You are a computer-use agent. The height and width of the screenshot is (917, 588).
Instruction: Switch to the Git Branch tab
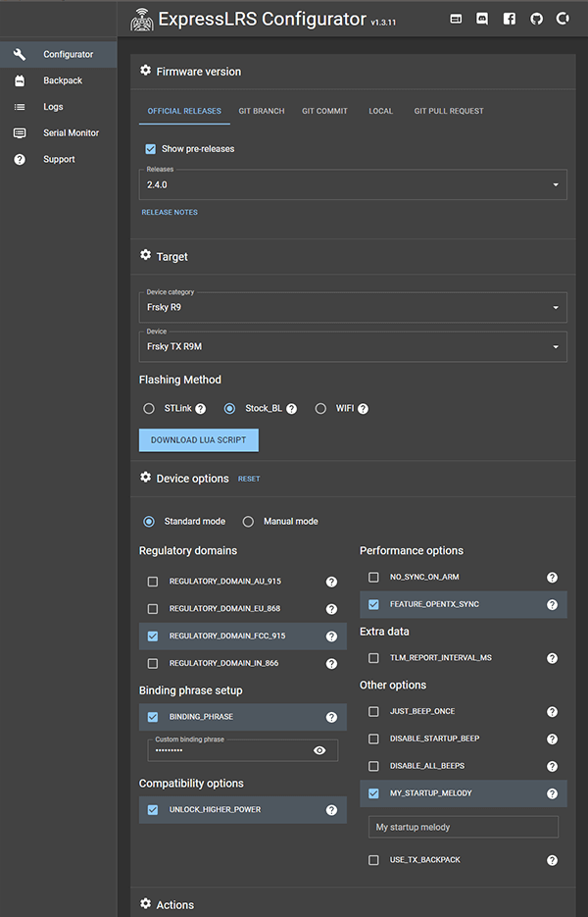(262, 112)
